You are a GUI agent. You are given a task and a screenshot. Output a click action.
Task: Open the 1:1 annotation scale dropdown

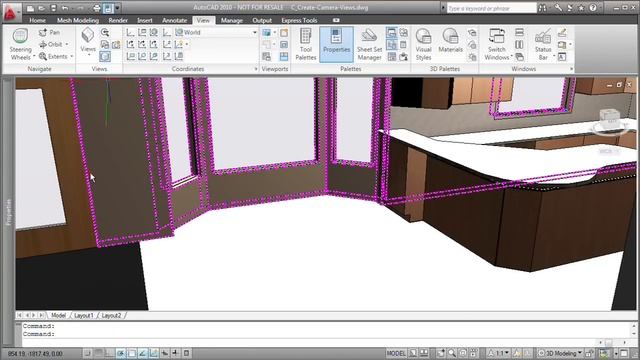pyautogui.click(x=499, y=353)
